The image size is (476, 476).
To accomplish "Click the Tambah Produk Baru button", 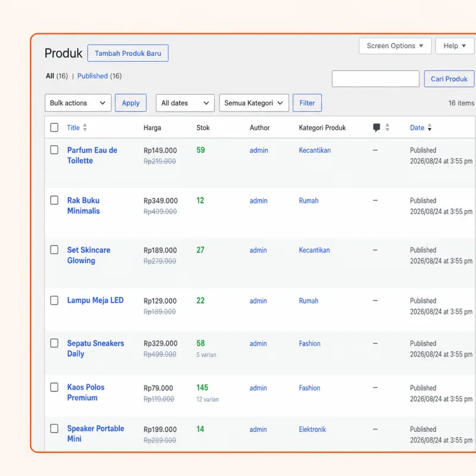I will click(x=128, y=54).
